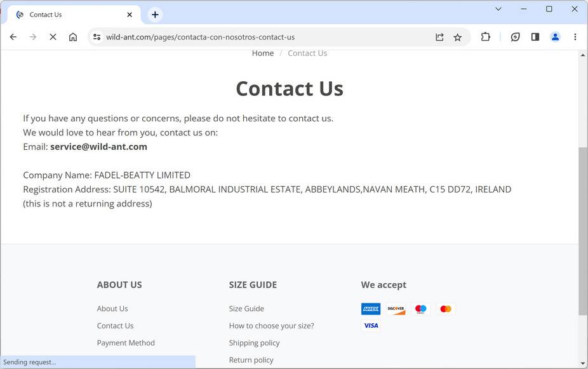
Task: Open the Contact Us footer link
Action: click(x=115, y=326)
